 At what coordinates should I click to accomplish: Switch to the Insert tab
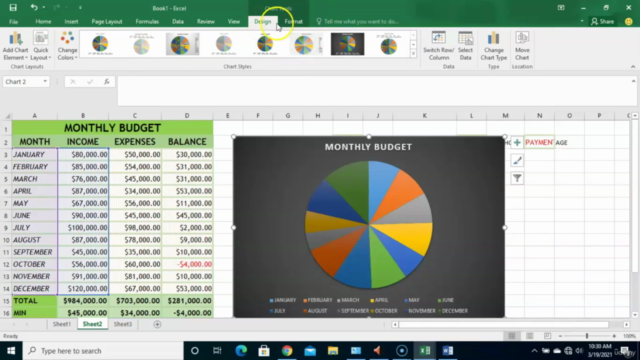coord(71,22)
